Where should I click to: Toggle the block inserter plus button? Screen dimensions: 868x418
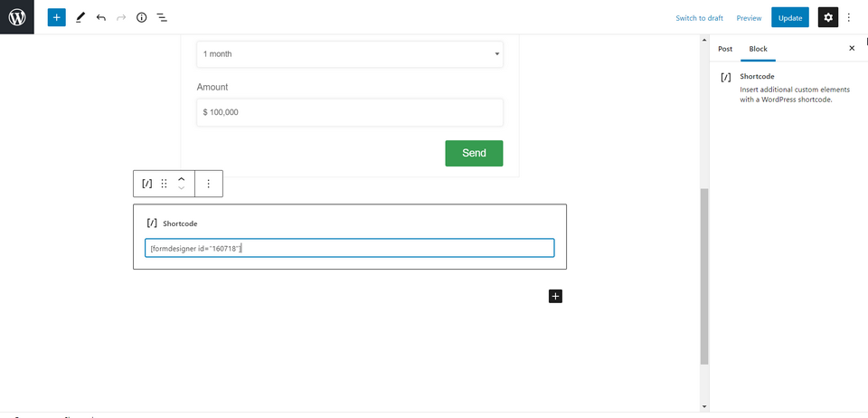(x=56, y=17)
